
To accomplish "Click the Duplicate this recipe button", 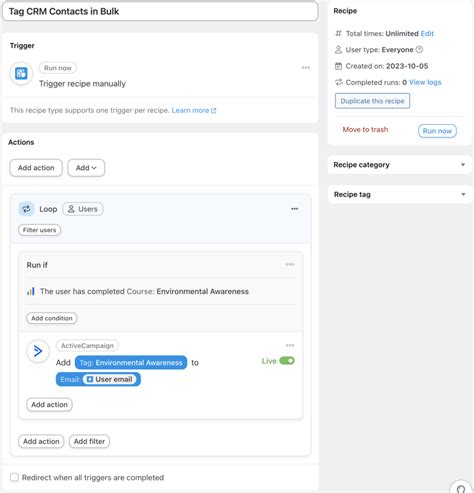I will tap(372, 101).
